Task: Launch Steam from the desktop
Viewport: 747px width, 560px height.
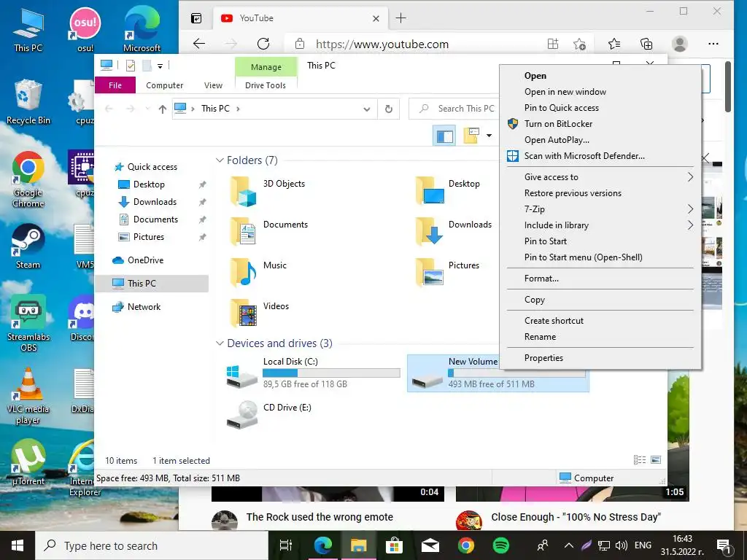Action: tap(28, 246)
